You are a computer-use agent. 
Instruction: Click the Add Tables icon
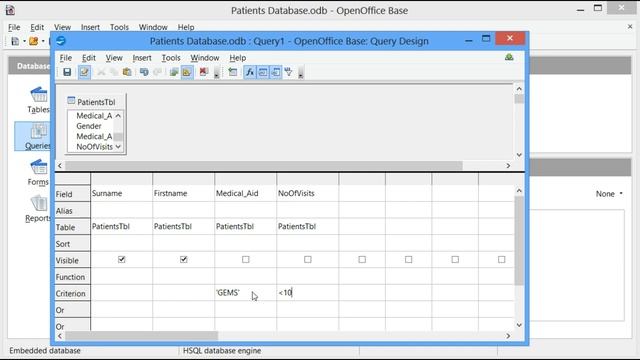233,72
